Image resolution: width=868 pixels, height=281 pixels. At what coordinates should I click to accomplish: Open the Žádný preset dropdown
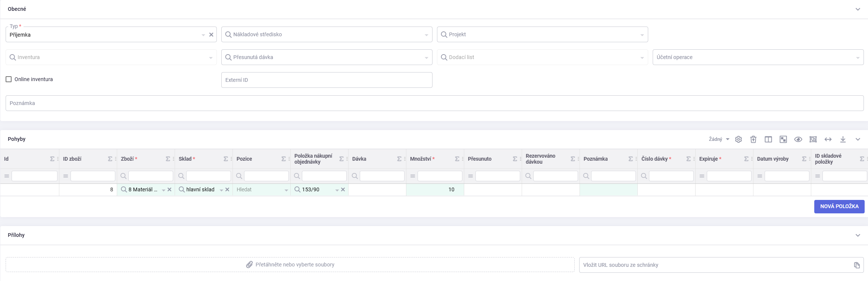(x=719, y=139)
